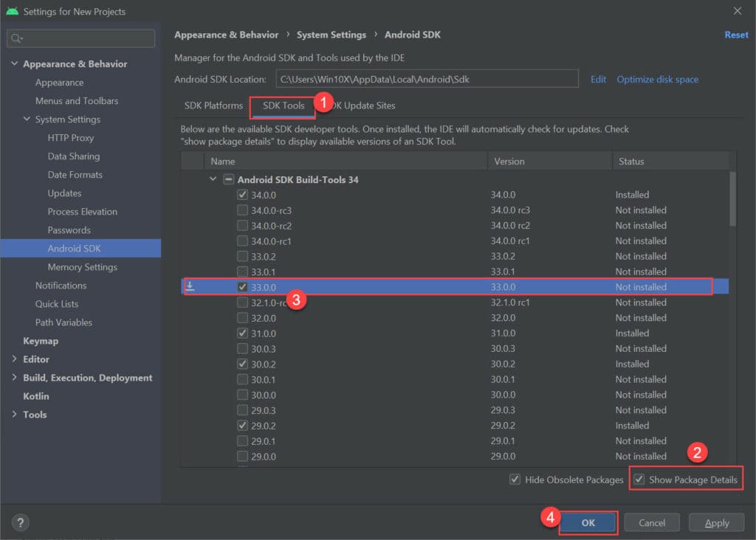Collapse the Android SDK Build-Tools 34 group
Image resolution: width=756 pixels, height=540 pixels.
click(213, 179)
